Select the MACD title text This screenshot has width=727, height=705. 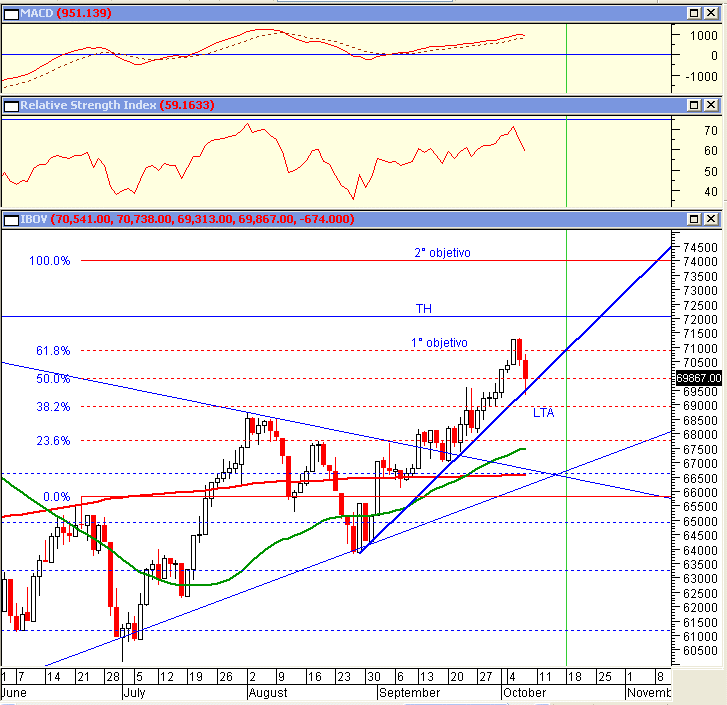(x=37, y=13)
